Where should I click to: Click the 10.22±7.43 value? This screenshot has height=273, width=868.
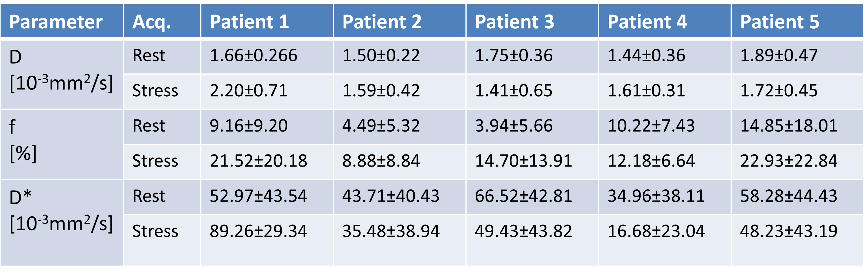[x=651, y=126]
